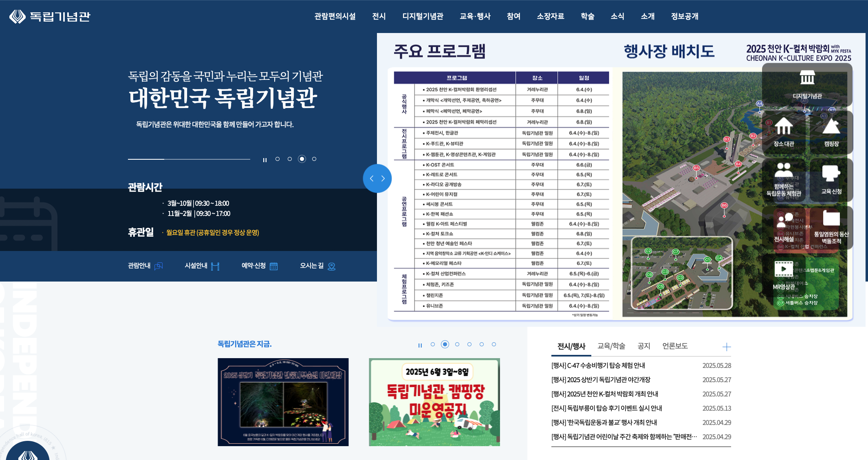
Task: Open the 캠핑장 미운영공지 thumbnail
Action: [434, 402]
